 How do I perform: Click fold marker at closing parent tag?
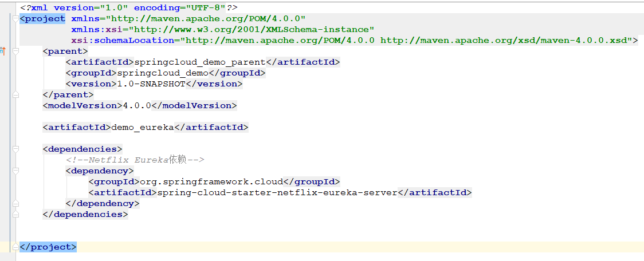coord(15,95)
